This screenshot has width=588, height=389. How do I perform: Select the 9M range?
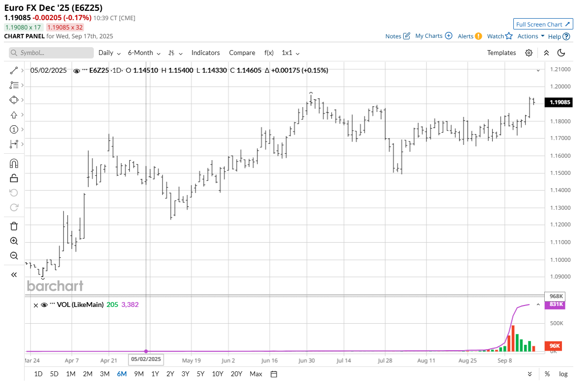click(139, 374)
